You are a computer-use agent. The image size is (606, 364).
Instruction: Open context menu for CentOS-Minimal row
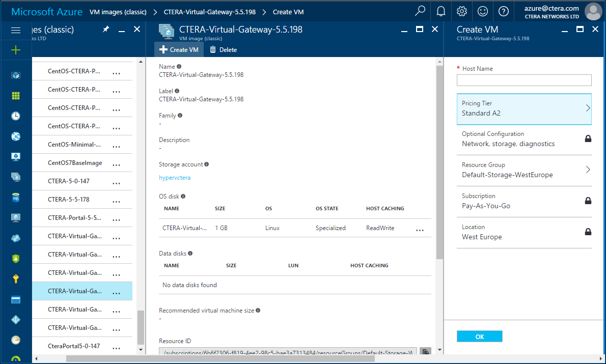pyautogui.click(x=116, y=147)
